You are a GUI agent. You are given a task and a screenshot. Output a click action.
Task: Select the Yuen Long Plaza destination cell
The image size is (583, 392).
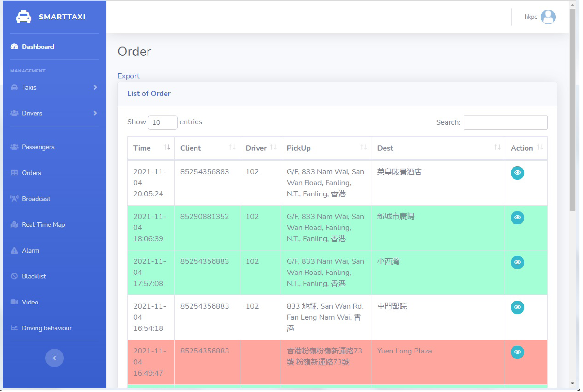point(438,362)
